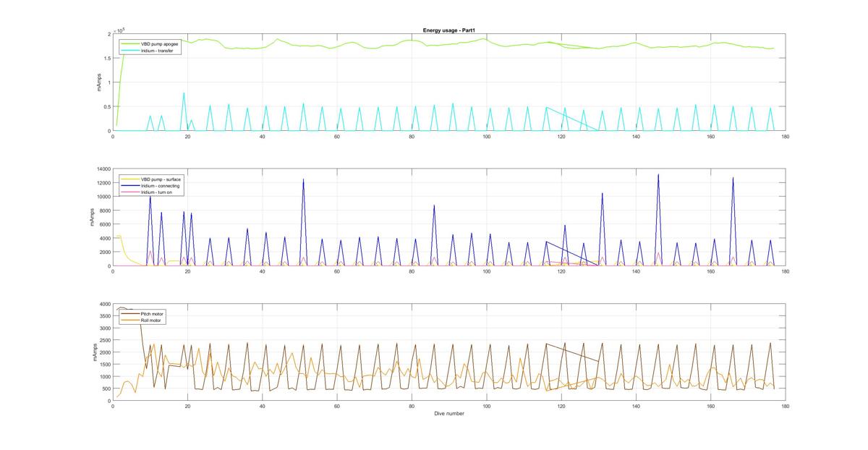Click the "6000" y-axis tick label
Viewport: 868px width, 450px height.
pos(105,224)
